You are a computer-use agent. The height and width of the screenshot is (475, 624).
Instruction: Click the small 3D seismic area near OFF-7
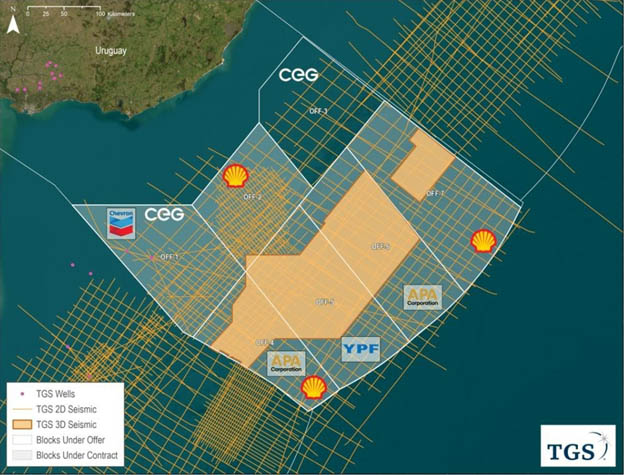pyautogui.click(x=423, y=165)
